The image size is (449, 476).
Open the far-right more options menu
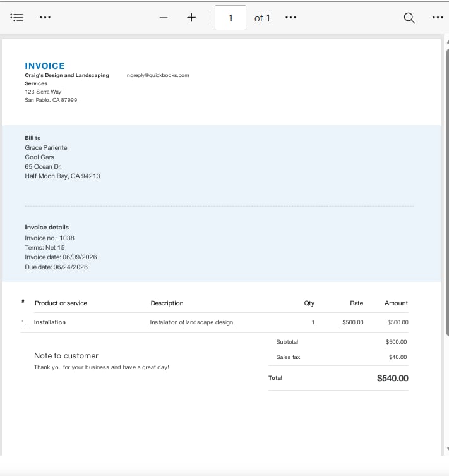tap(438, 18)
